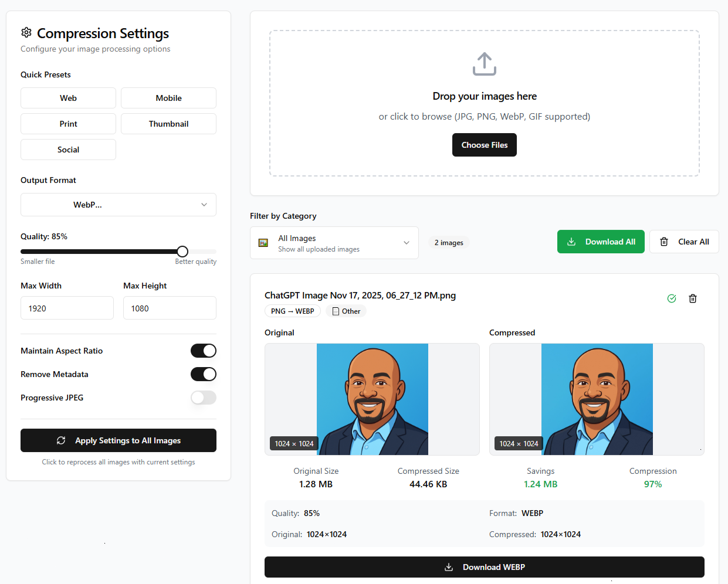Click the Clear All button
The height and width of the screenshot is (584, 728).
(x=684, y=242)
